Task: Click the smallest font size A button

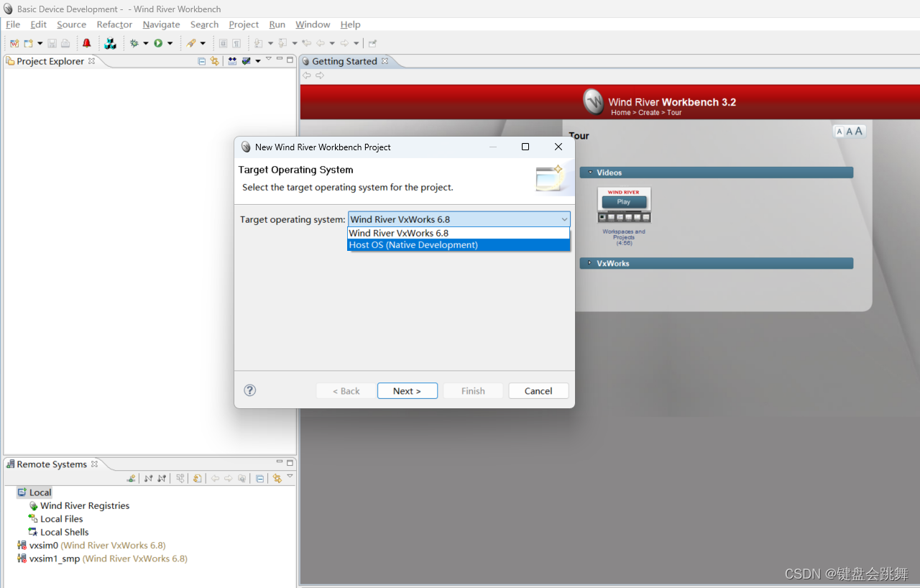Action: pyautogui.click(x=839, y=132)
